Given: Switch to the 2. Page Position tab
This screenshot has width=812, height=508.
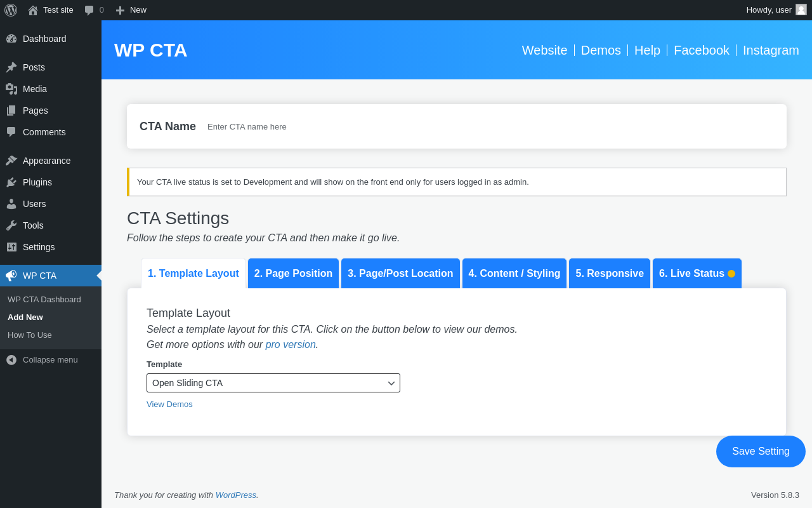Looking at the screenshot, I should (x=293, y=274).
